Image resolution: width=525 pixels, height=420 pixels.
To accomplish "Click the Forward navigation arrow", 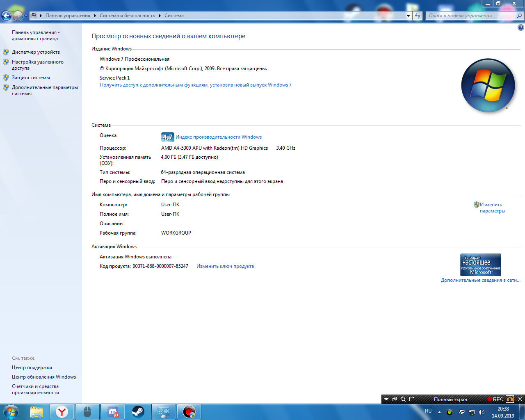I will (18, 16).
